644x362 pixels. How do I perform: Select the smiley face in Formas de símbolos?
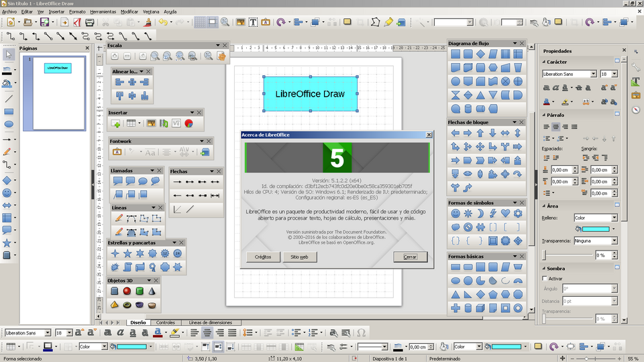point(455,214)
